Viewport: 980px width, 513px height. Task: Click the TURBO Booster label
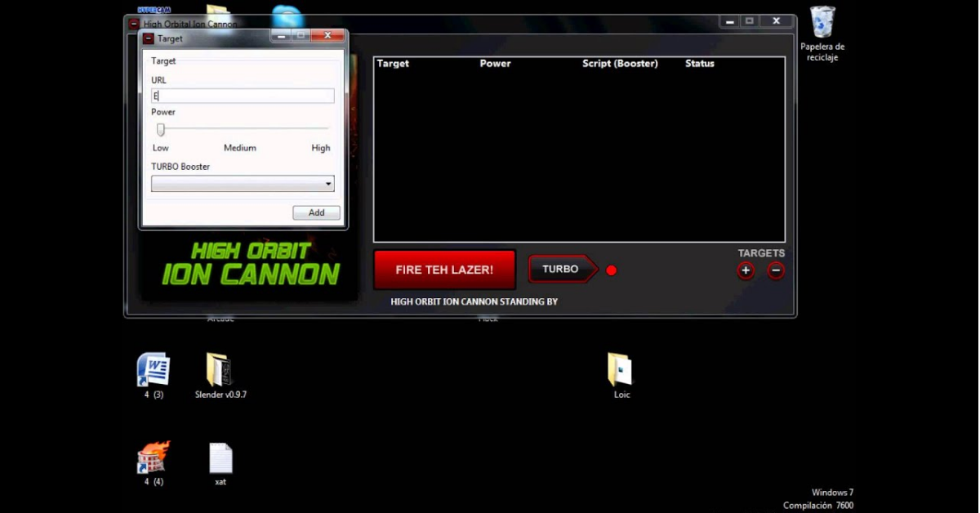[x=180, y=167]
